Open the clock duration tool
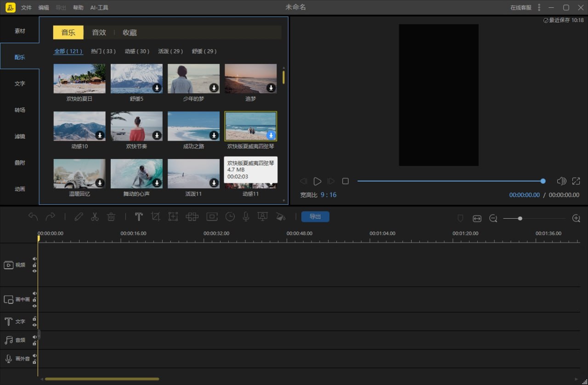Viewport: 588px width, 385px height. 229,217
